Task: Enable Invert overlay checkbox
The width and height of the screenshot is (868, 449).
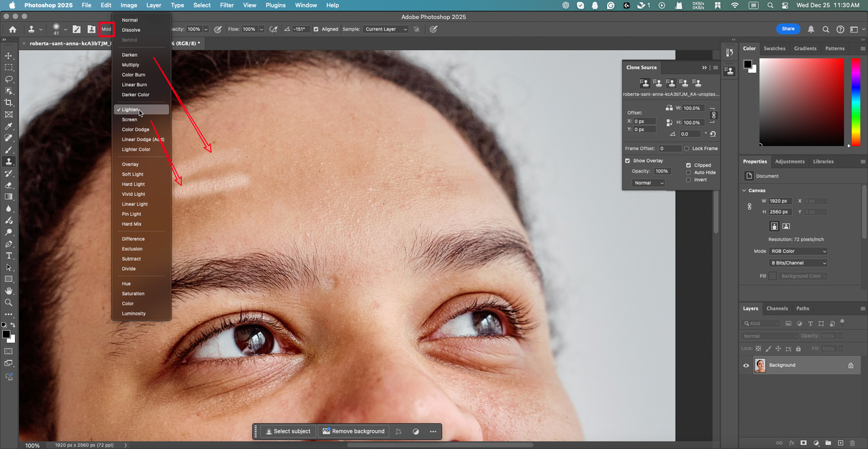Action: [x=689, y=180]
